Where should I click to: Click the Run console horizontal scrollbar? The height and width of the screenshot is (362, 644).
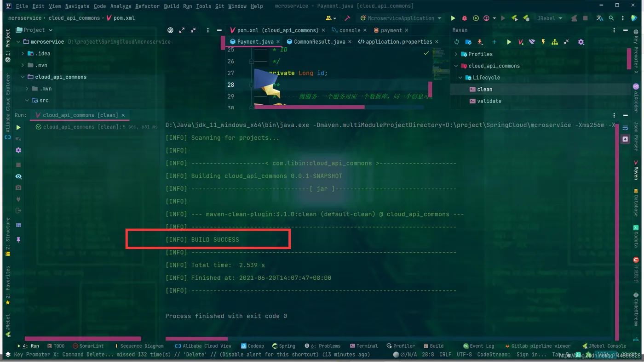(x=196, y=339)
